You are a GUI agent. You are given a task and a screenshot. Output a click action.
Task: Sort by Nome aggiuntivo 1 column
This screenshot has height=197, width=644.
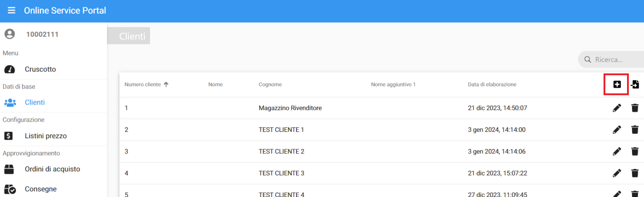point(393,84)
